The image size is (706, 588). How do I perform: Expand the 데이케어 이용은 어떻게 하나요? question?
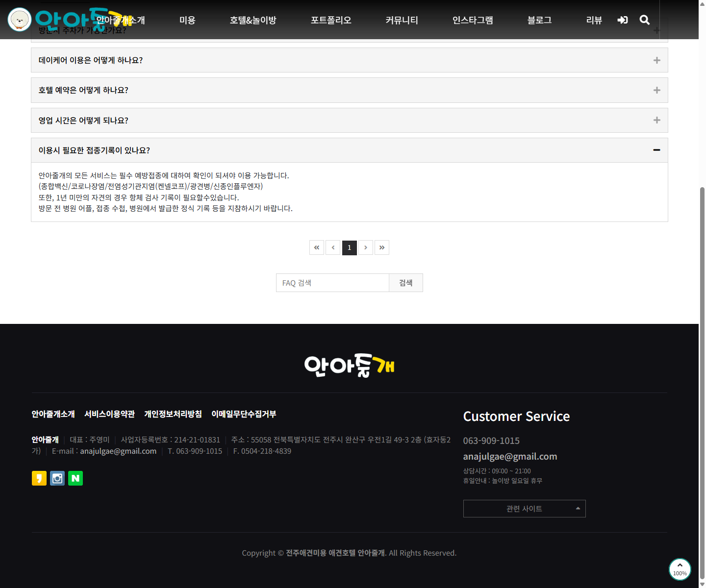click(350, 60)
